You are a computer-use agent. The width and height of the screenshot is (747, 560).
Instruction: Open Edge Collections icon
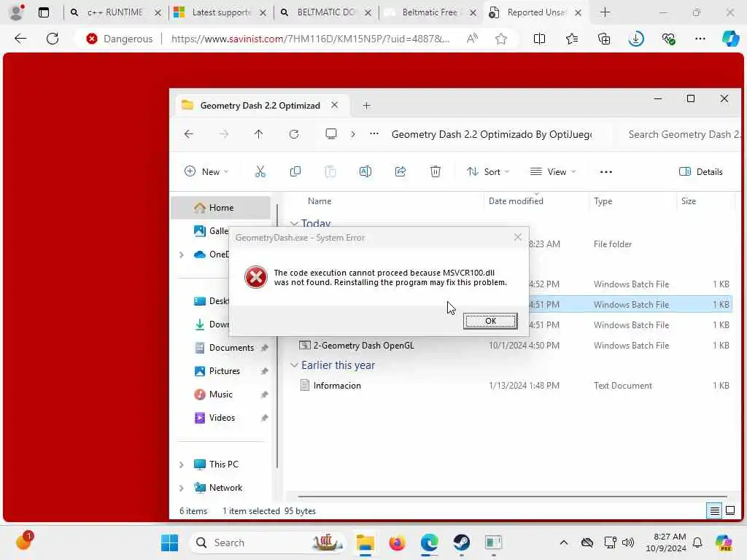603,39
